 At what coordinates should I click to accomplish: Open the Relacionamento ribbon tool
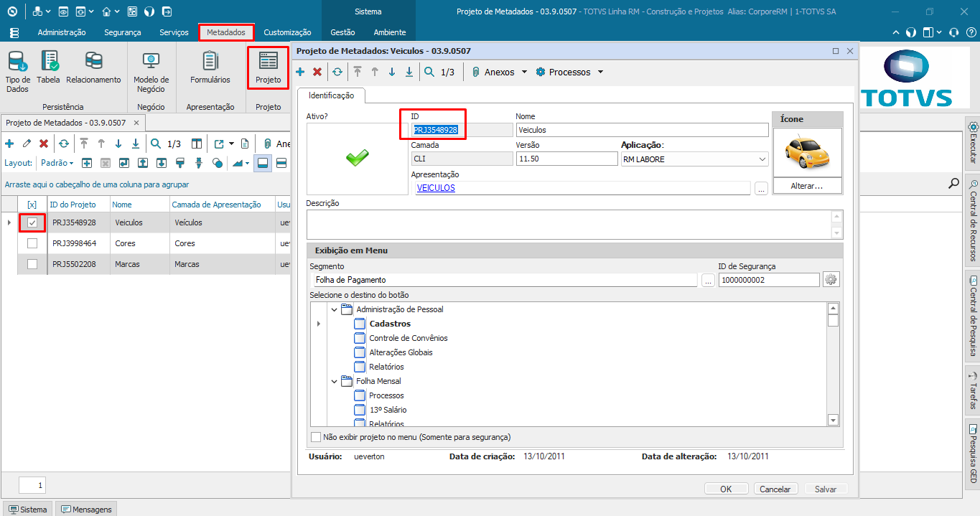tap(93, 69)
